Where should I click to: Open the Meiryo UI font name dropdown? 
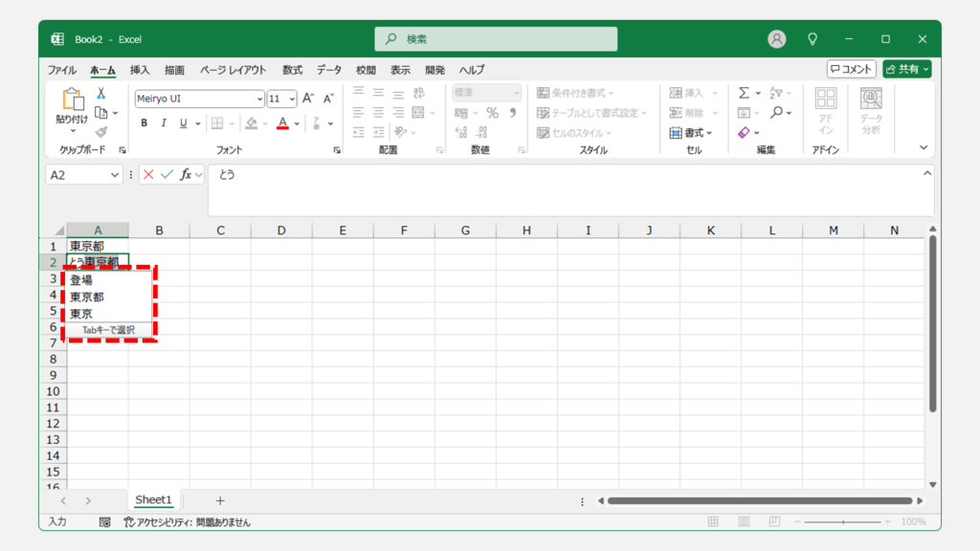[x=259, y=99]
